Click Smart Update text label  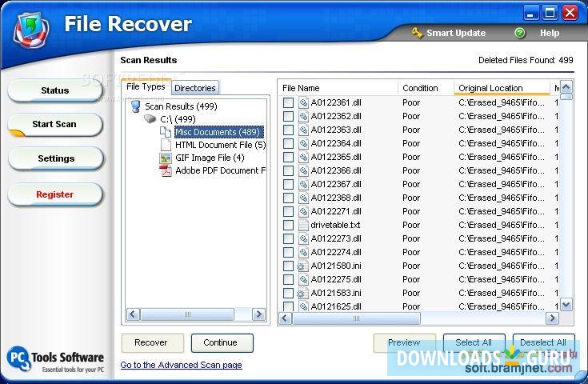[x=456, y=33]
